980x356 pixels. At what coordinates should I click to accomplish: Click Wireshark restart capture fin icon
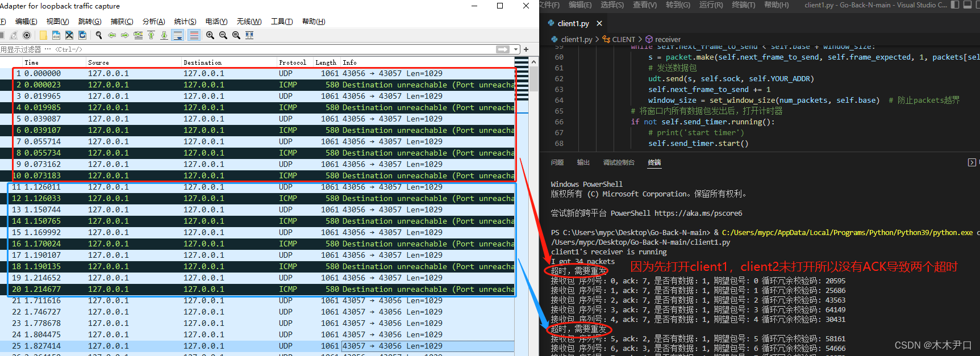click(14, 35)
